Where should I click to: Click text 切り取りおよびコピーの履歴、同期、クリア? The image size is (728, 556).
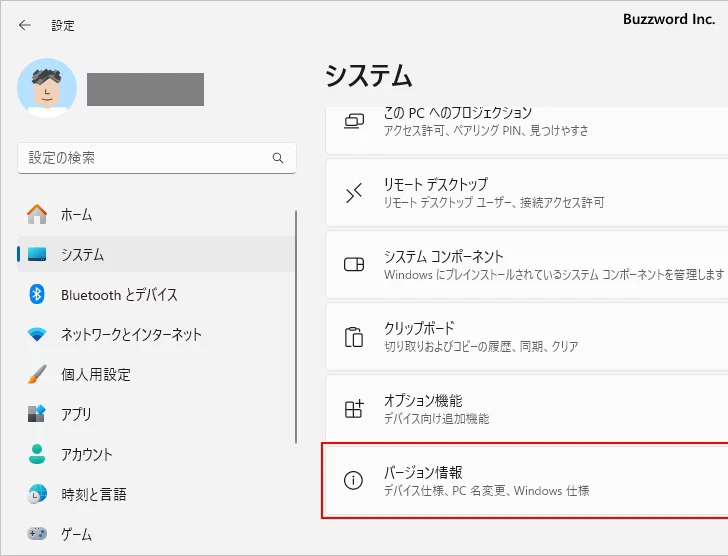[x=481, y=346]
